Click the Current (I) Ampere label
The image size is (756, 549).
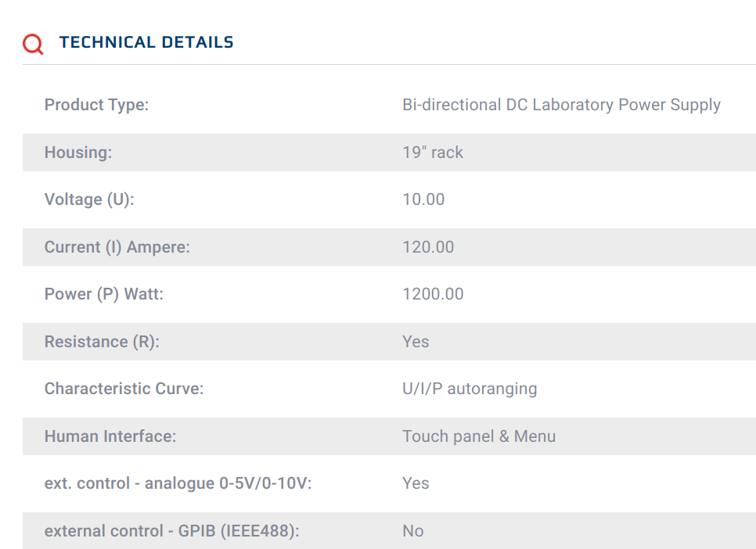click(x=117, y=247)
